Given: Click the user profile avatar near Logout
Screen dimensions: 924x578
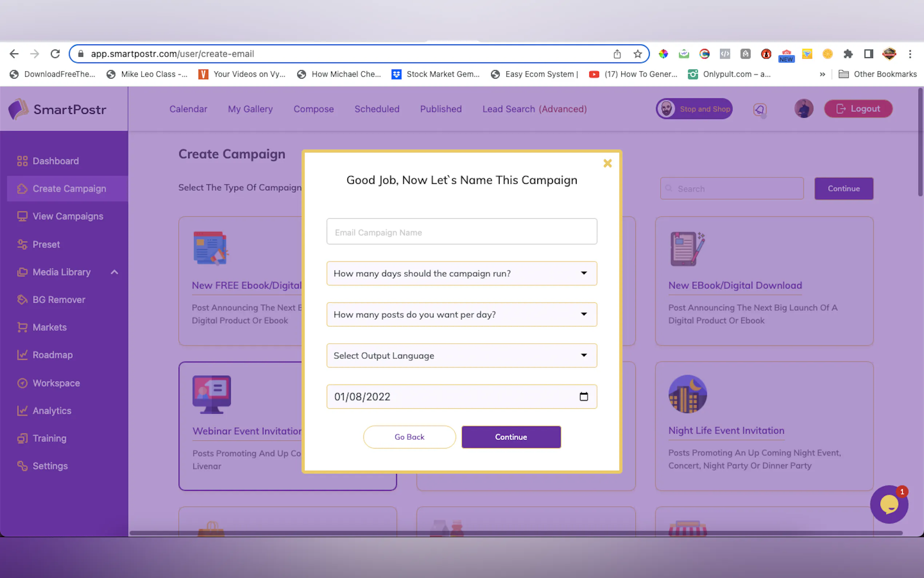Looking at the screenshot, I should click(x=803, y=109).
